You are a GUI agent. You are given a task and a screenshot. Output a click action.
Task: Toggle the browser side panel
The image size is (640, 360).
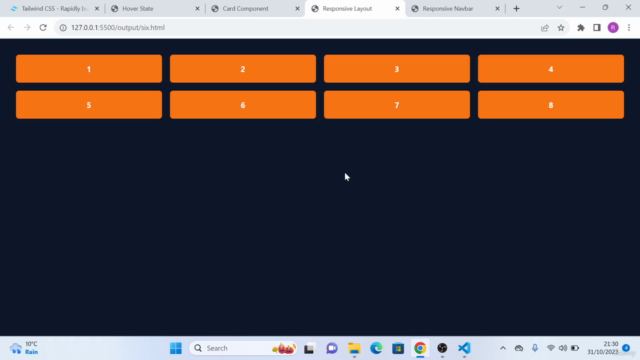[x=597, y=28]
